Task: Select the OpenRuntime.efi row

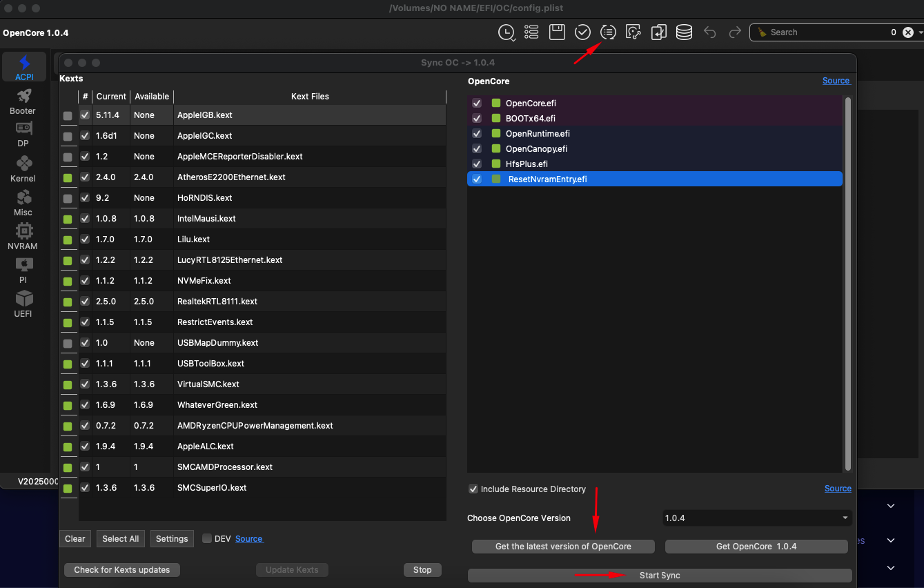Action: pyautogui.click(x=655, y=134)
